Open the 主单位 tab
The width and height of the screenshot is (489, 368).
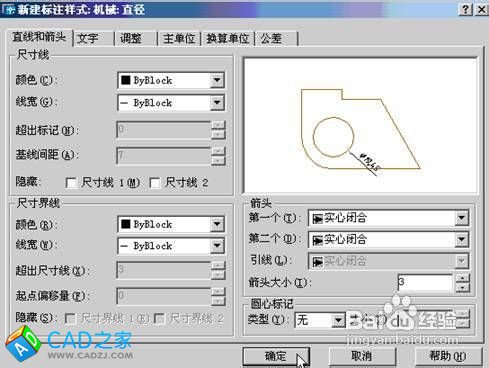pos(179,39)
